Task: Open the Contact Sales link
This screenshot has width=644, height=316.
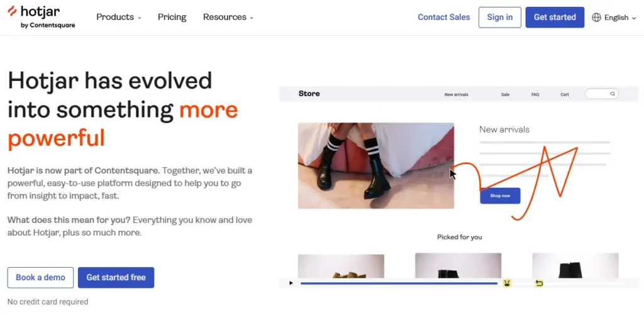Action: 443,17
